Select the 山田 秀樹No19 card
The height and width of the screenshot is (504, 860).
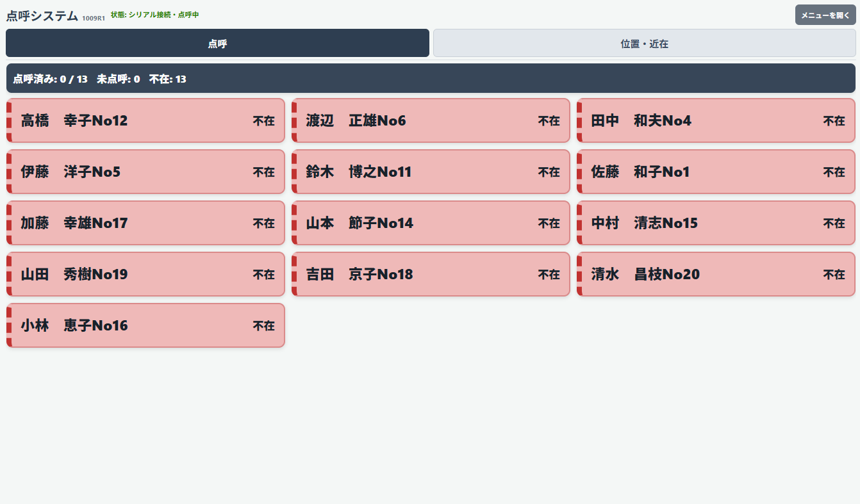[x=145, y=274]
